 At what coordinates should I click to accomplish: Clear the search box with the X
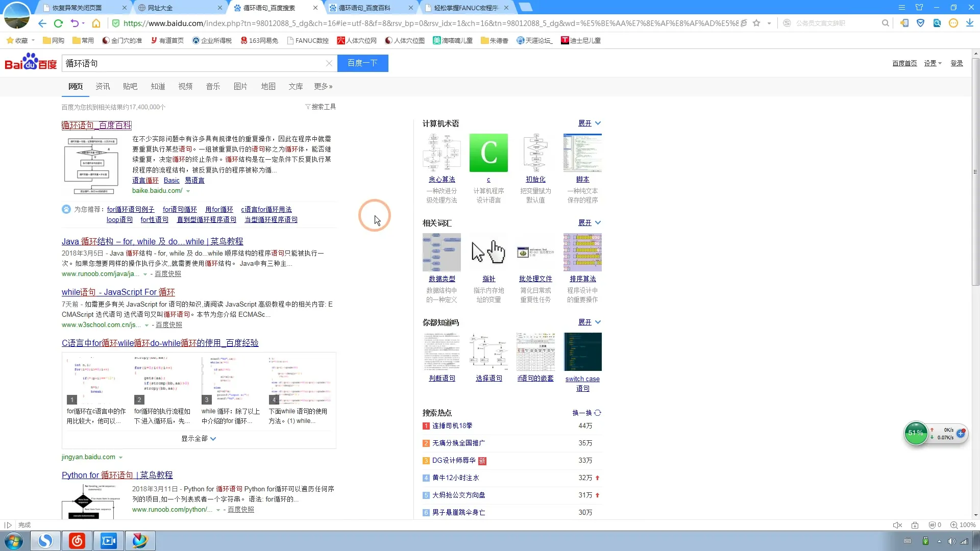pyautogui.click(x=329, y=63)
